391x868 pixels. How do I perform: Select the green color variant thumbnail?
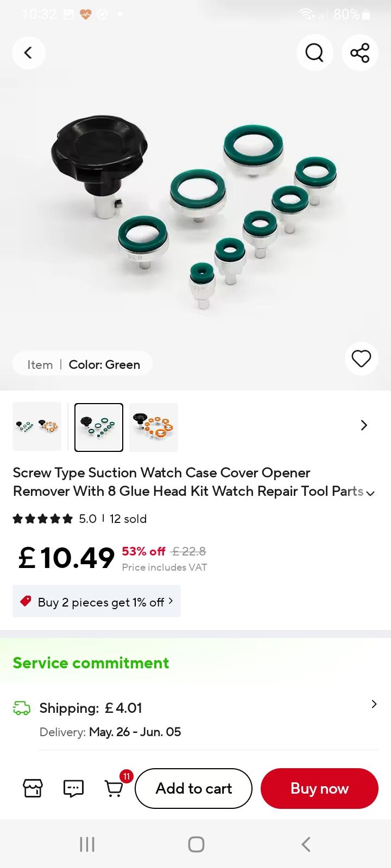tap(99, 427)
